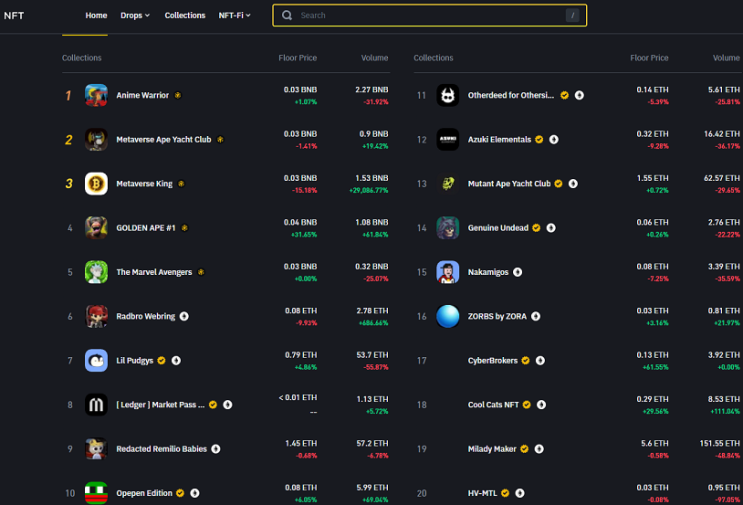Open ZORBS by ZORA blue orb avatar
The width and height of the screenshot is (743, 505).
(x=448, y=316)
